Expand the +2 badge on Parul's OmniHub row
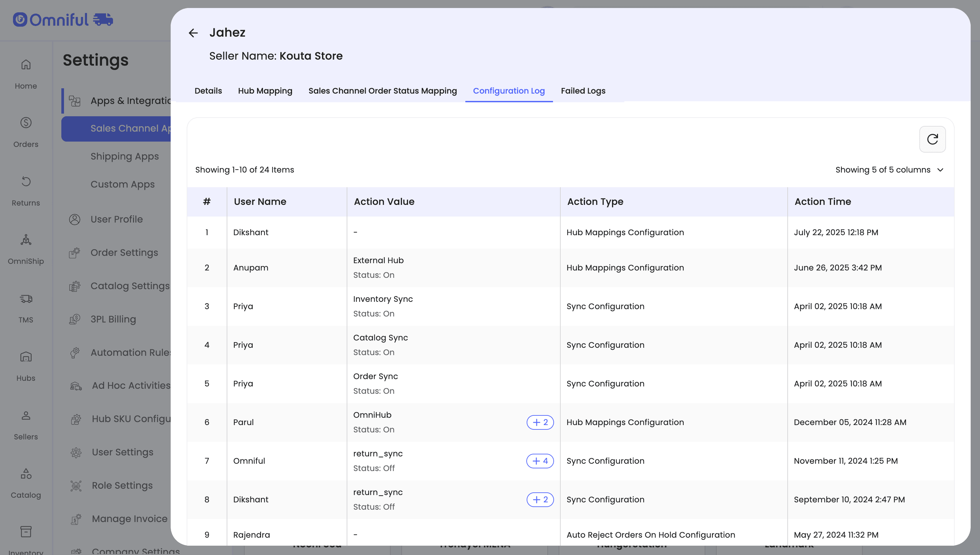Viewport: 980px width, 555px height. tap(540, 422)
